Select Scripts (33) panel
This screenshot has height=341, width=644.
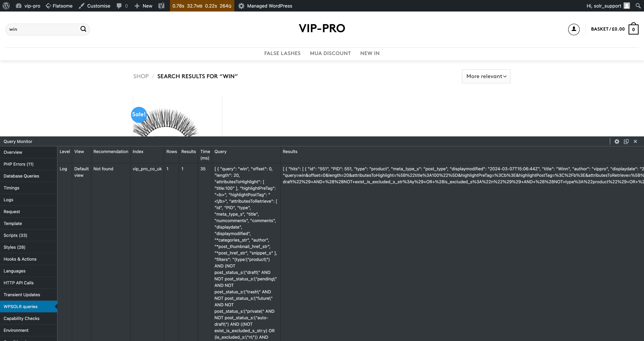(29, 235)
